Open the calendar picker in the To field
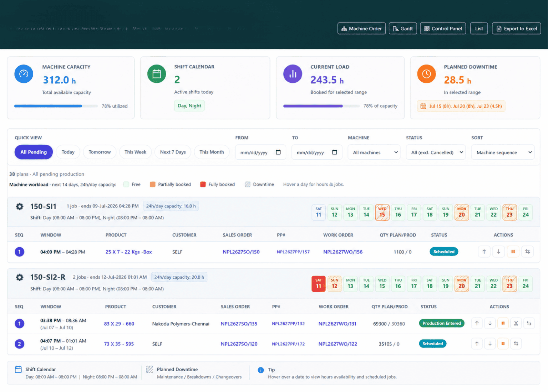Viewport: 548px width, 392px height. click(x=335, y=152)
